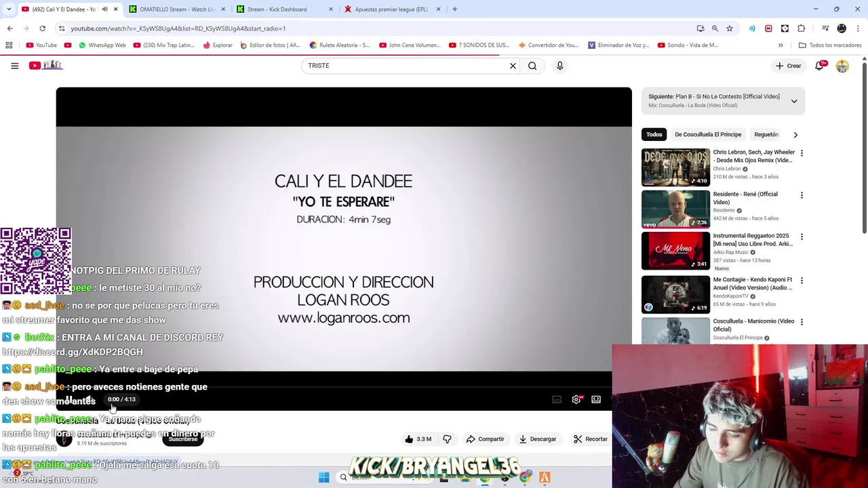
Task: Open the WhatsApp Web bookmark
Action: (102, 45)
